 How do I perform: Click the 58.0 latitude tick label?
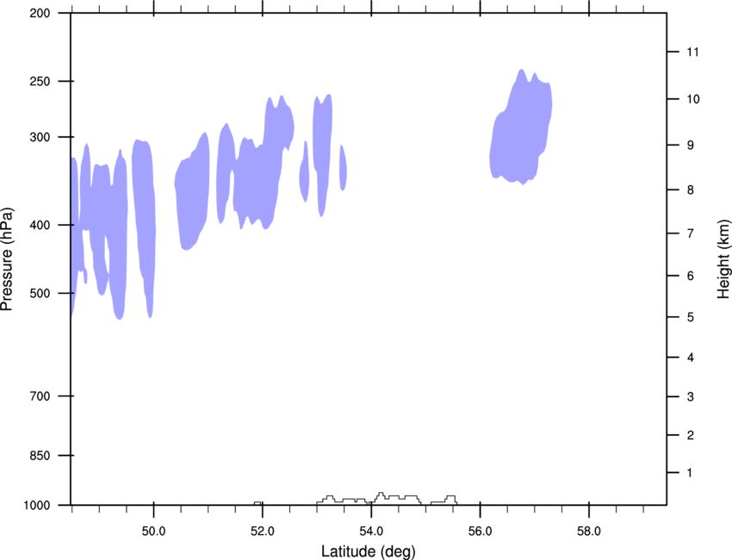click(589, 532)
